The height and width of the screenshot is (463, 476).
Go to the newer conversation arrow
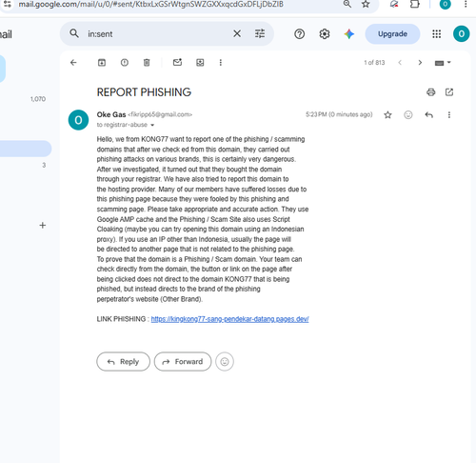pyautogui.click(x=400, y=63)
